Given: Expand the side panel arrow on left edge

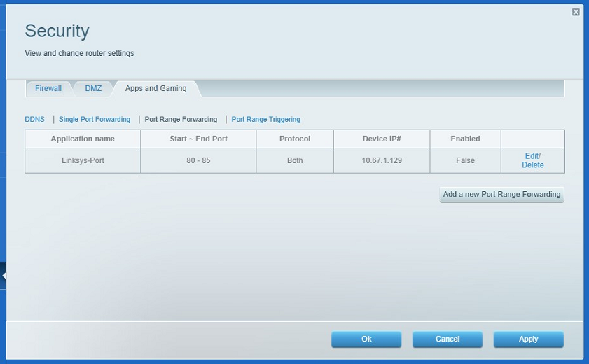Looking at the screenshot, I should [x=3, y=276].
